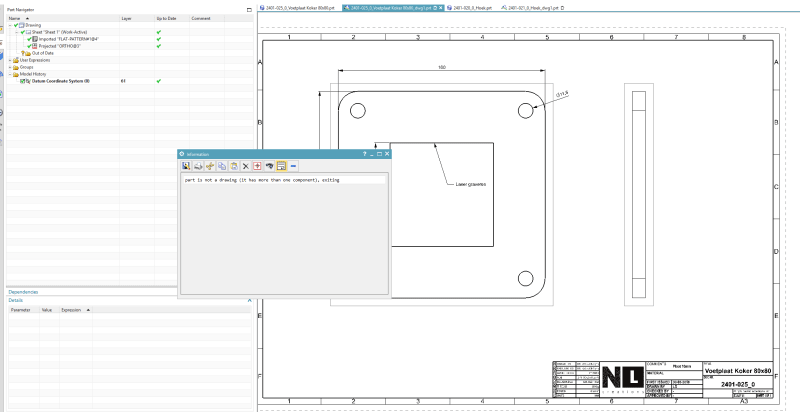800x412 pixels.
Task: Click the Paste clipboard icon in Information window
Action: pos(234,166)
